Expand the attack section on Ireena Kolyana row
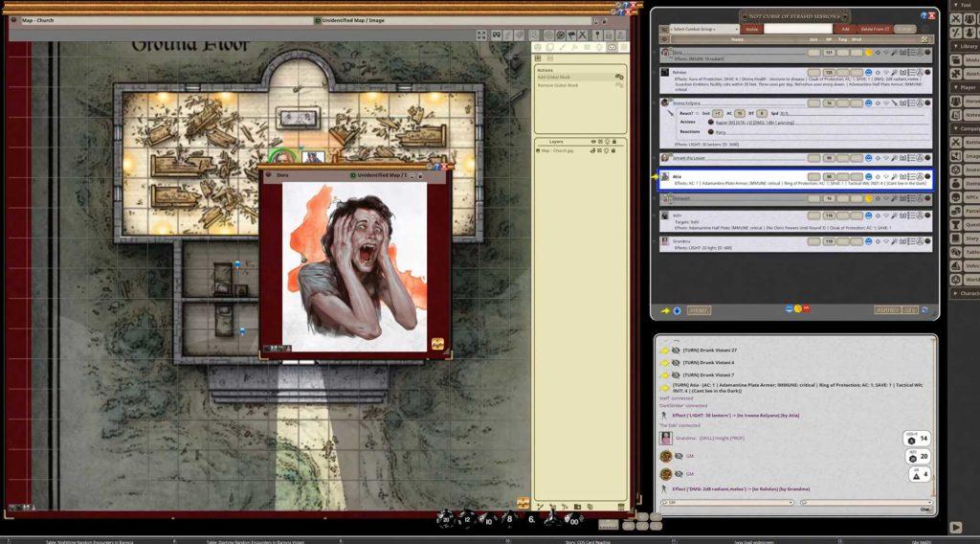The image size is (980, 544). click(895, 103)
